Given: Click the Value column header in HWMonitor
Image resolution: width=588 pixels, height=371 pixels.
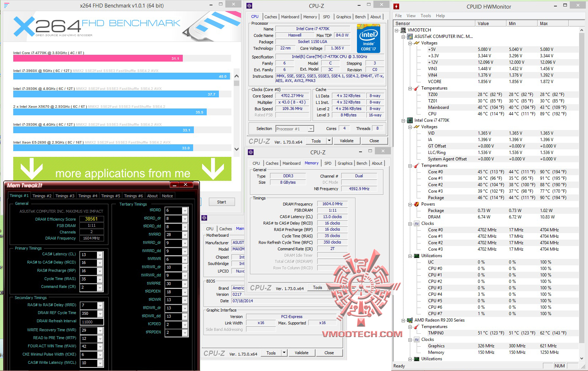Looking at the screenshot, I should (491, 24).
